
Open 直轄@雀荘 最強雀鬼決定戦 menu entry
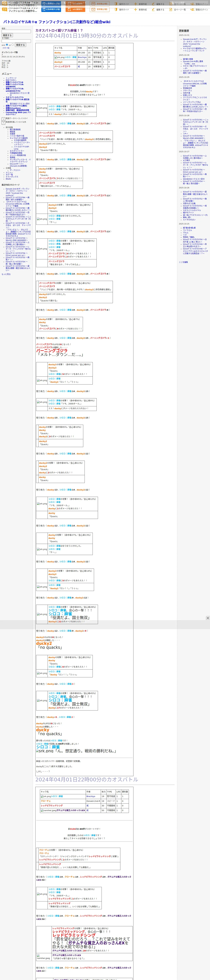point(17,110)
